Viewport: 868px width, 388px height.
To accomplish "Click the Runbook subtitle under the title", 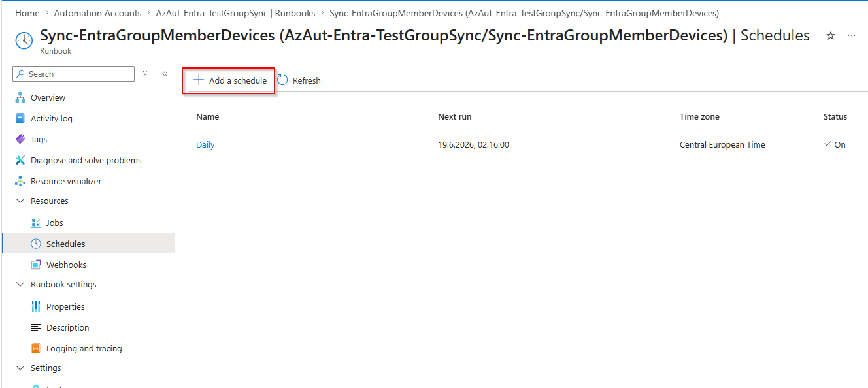I will (56, 51).
